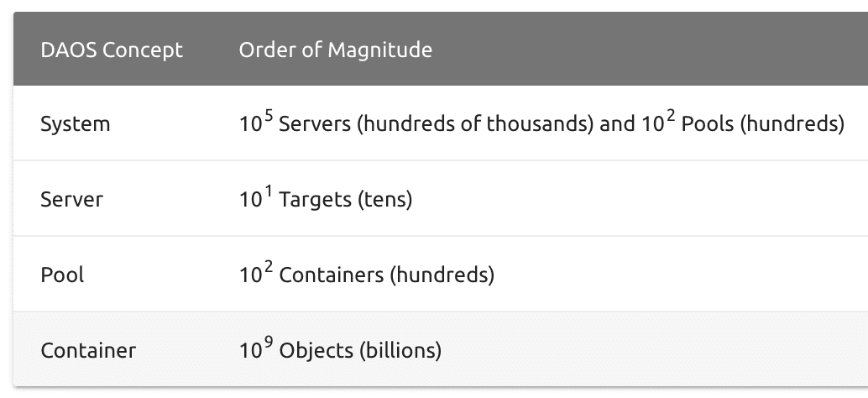
Task: Click the word "and" in the System row
Action: click(x=618, y=124)
